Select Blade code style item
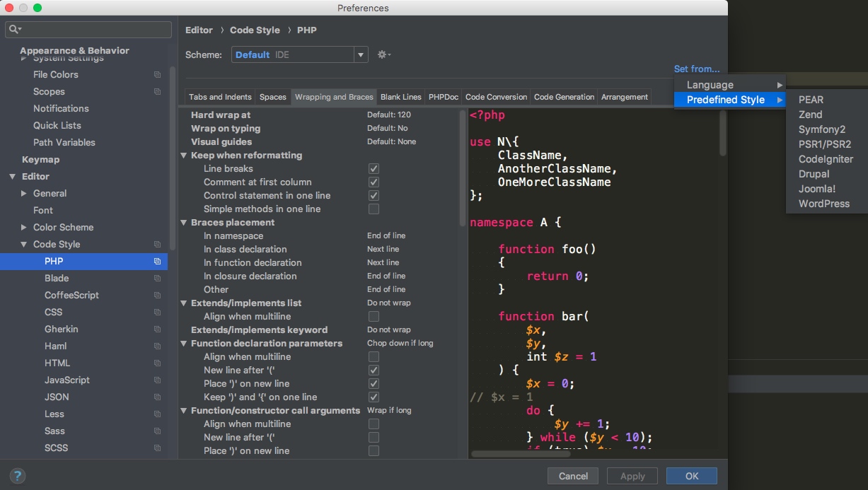Image resolution: width=868 pixels, height=490 pixels. point(57,278)
